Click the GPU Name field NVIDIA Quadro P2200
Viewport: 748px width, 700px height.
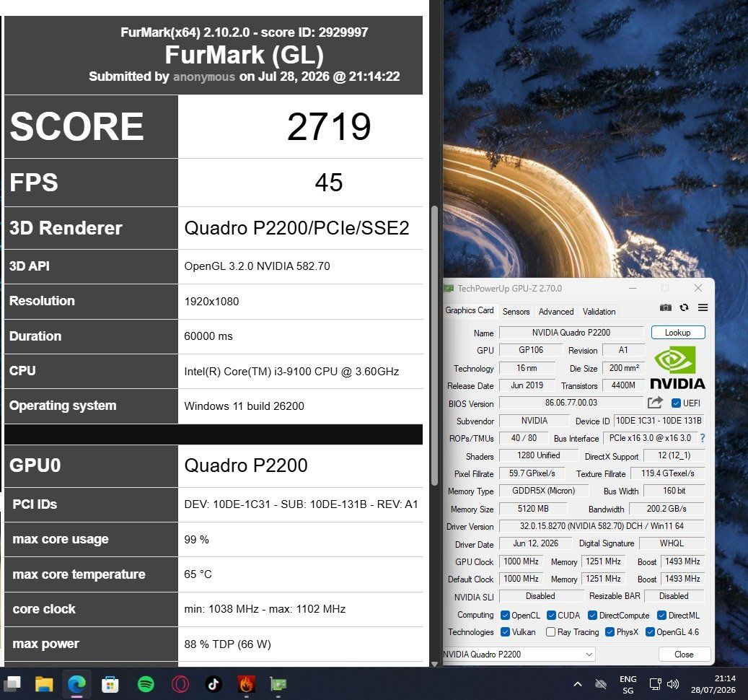(x=571, y=333)
